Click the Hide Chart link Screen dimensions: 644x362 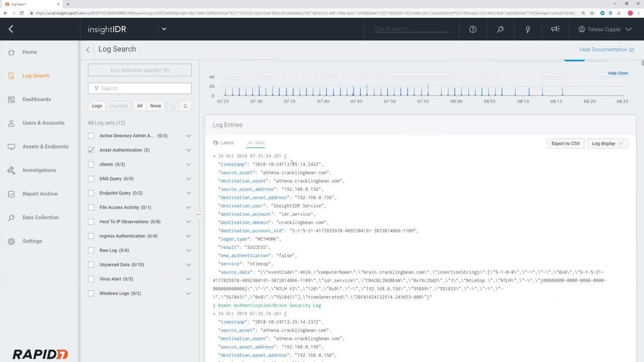click(618, 73)
